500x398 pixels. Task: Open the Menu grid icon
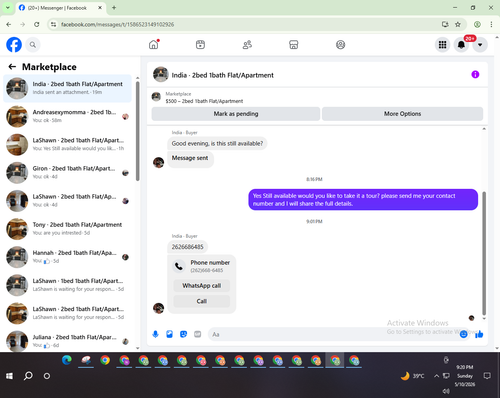[442, 45]
